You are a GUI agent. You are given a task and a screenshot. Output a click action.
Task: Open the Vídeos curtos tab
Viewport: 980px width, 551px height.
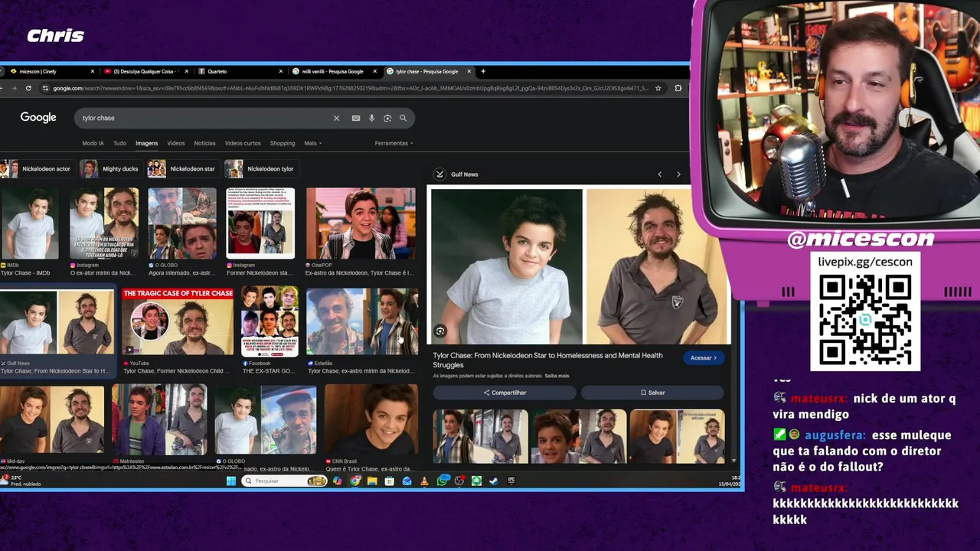click(243, 143)
